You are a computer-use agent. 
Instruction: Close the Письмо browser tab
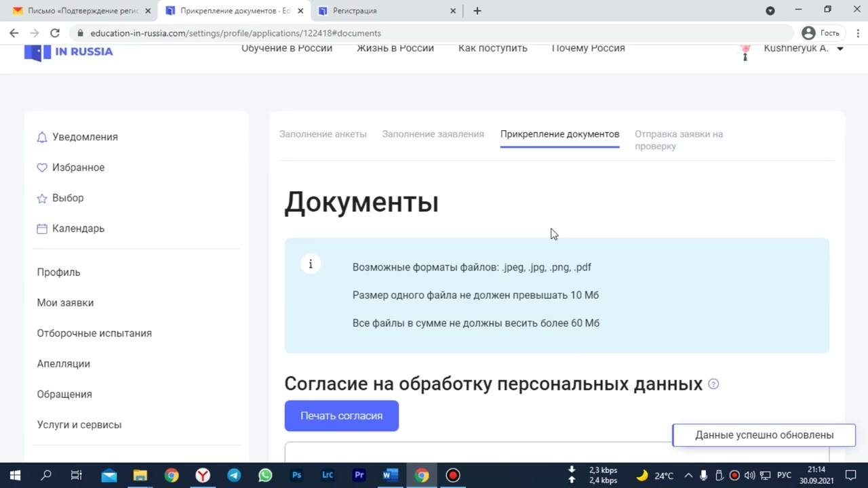(148, 11)
